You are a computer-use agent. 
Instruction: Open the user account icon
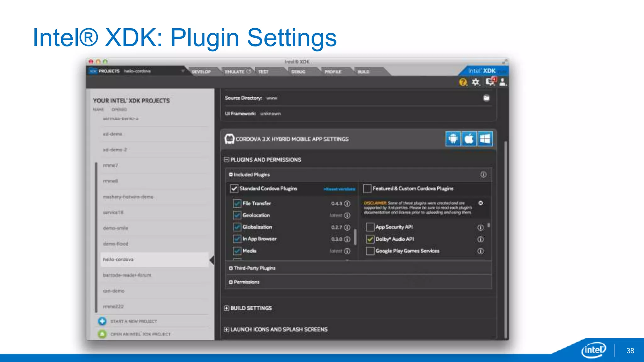[503, 82]
